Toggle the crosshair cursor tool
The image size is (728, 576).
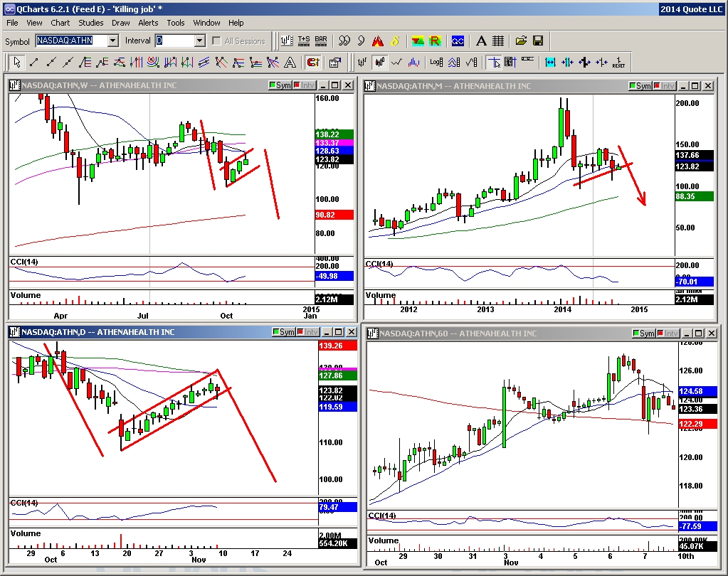(x=494, y=62)
